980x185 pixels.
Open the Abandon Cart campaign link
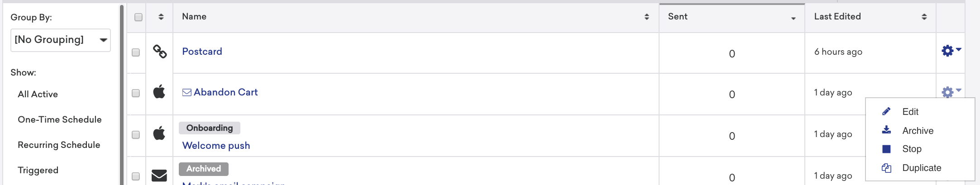click(225, 92)
